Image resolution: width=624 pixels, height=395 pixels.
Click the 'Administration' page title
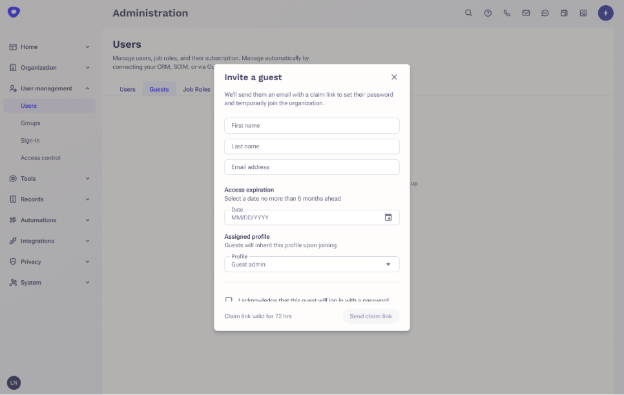pos(150,13)
